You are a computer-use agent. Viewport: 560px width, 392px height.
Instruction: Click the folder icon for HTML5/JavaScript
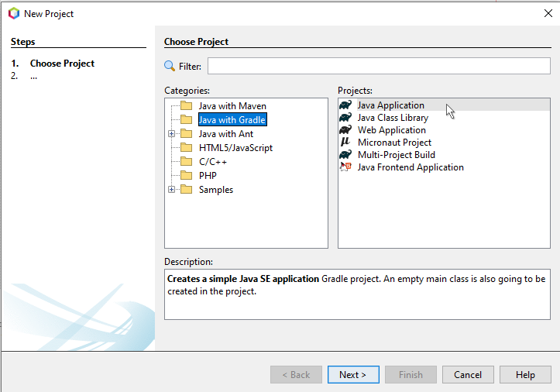tap(186, 148)
